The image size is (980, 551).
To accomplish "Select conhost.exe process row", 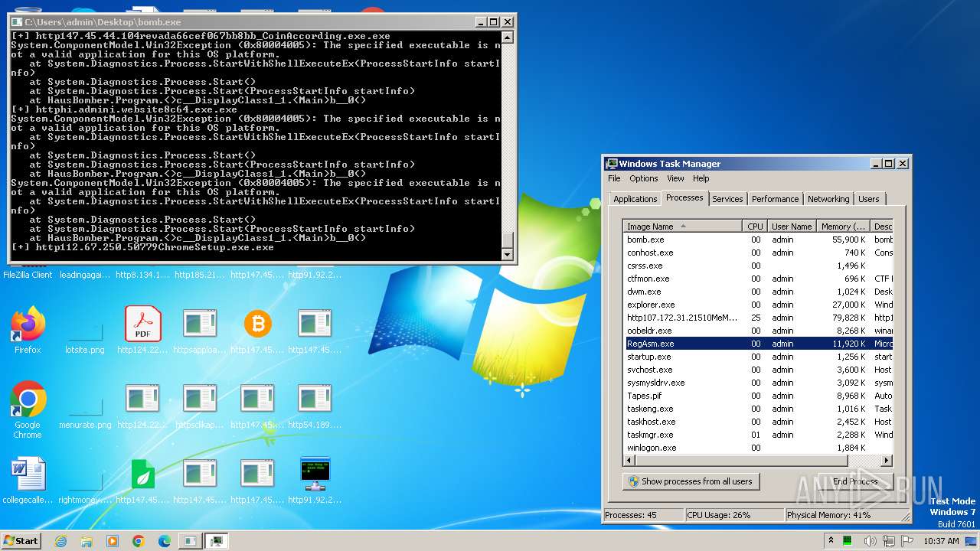I will (x=758, y=253).
